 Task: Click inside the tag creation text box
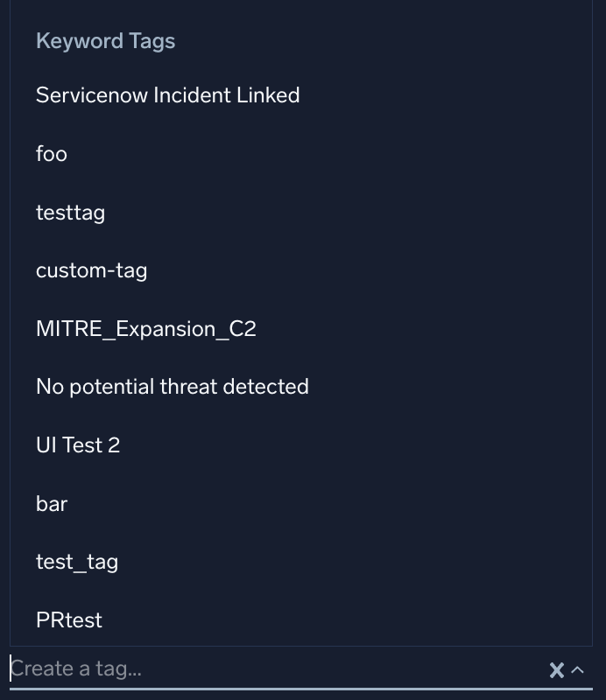175,668
